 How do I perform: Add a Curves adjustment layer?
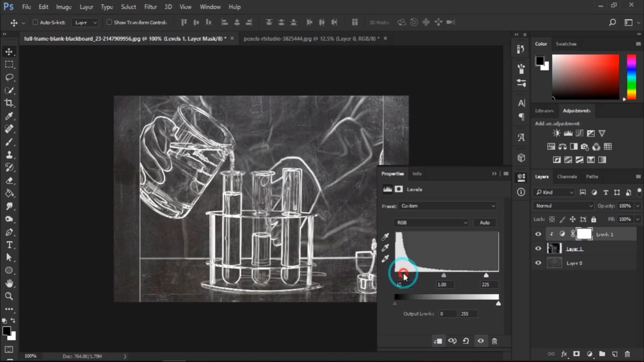point(579,133)
